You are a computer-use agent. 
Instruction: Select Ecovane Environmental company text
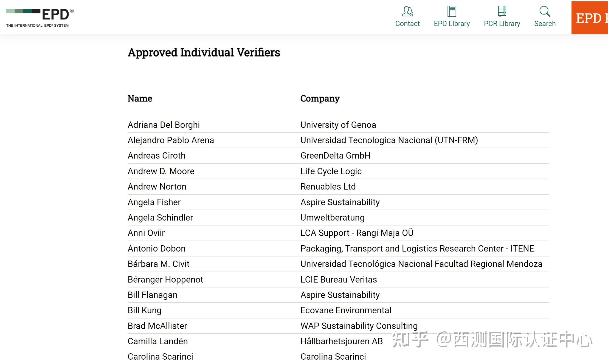[346, 310]
